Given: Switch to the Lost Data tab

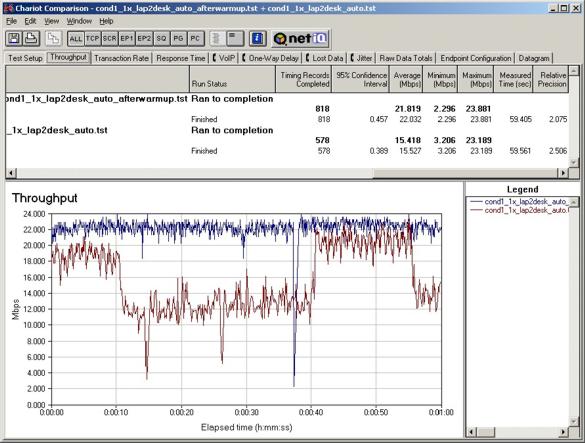Looking at the screenshot, I should tap(324, 58).
